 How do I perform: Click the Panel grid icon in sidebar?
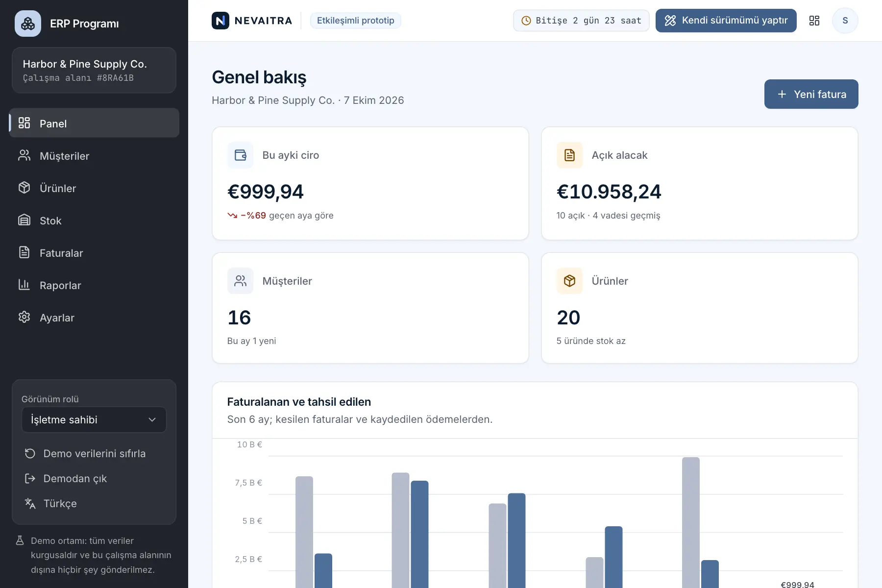pos(24,123)
